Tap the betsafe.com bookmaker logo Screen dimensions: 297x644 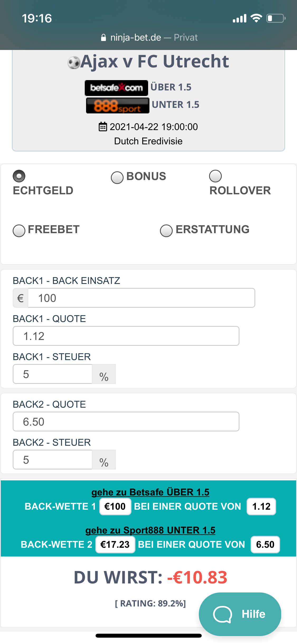point(116,88)
